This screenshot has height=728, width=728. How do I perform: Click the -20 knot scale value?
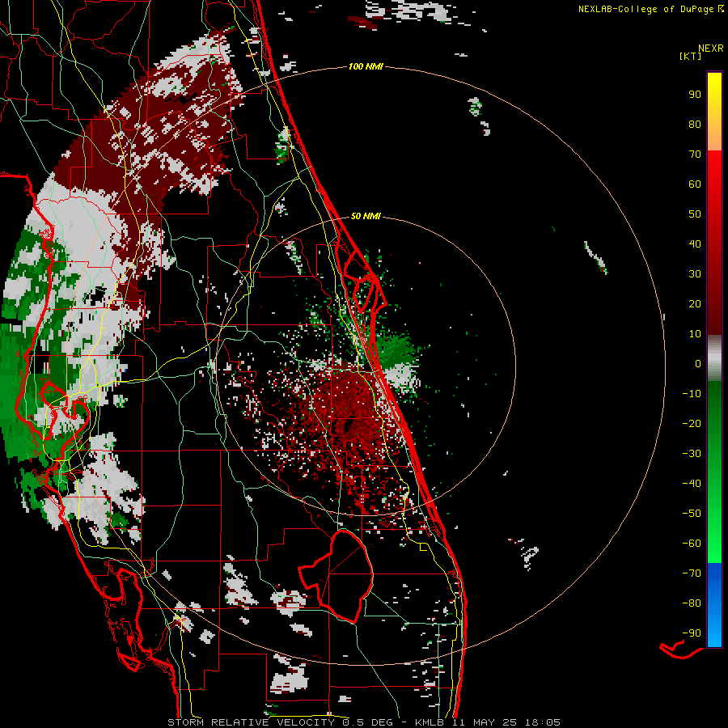692,423
